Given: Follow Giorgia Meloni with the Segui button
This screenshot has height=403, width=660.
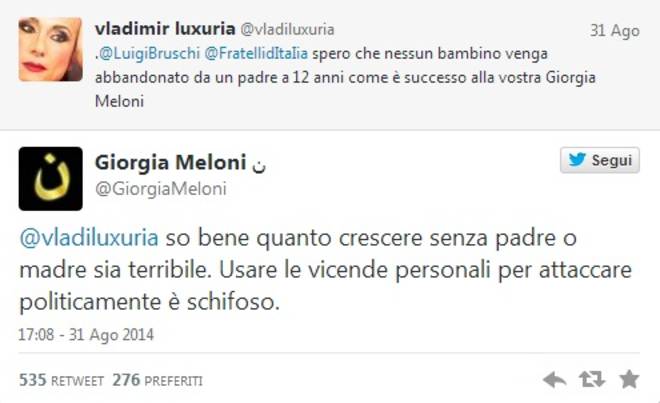Looking at the screenshot, I should (x=600, y=160).
